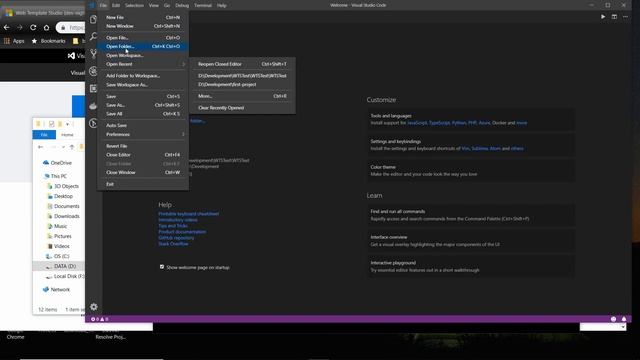Expand the Preferences submenu arrow
Viewport: 640px width, 360px height.
point(183,134)
